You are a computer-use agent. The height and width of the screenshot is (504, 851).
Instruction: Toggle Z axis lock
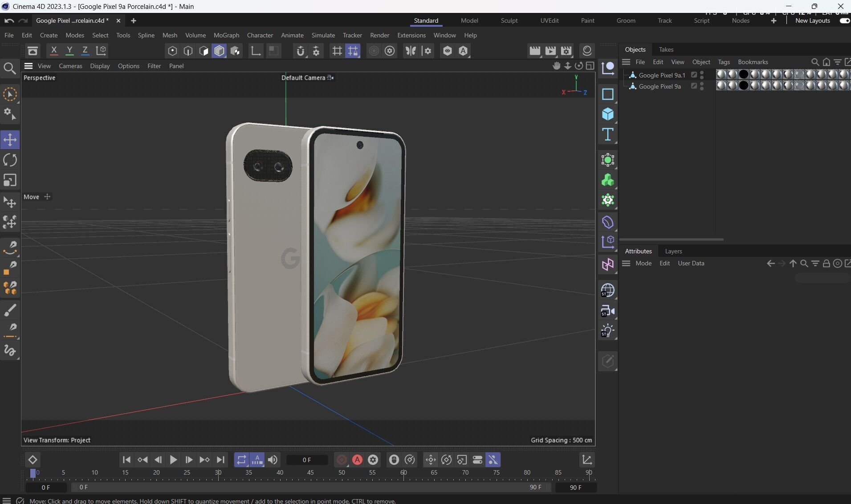click(85, 51)
